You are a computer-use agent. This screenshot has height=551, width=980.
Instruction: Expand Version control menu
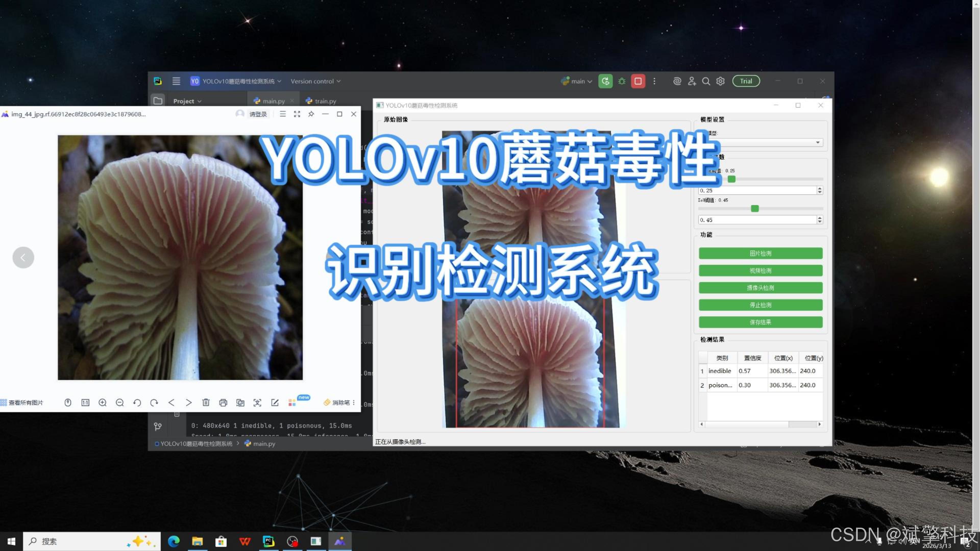click(x=315, y=81)
